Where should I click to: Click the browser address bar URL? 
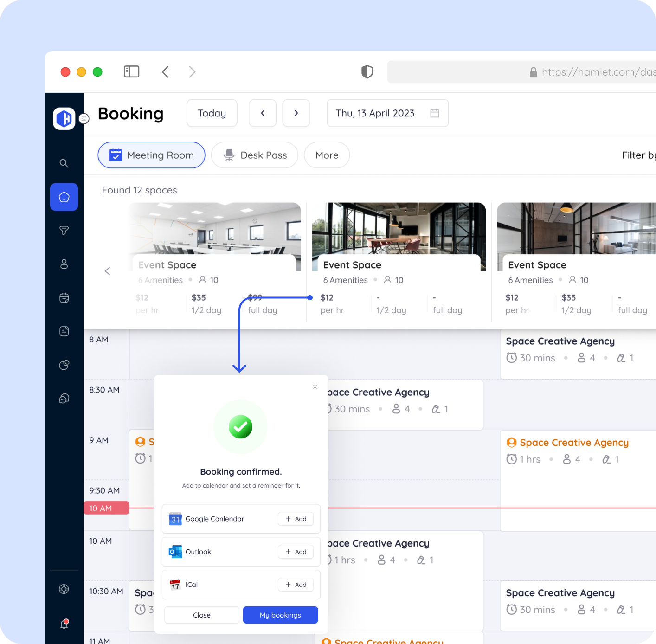(x=521, y=72)
